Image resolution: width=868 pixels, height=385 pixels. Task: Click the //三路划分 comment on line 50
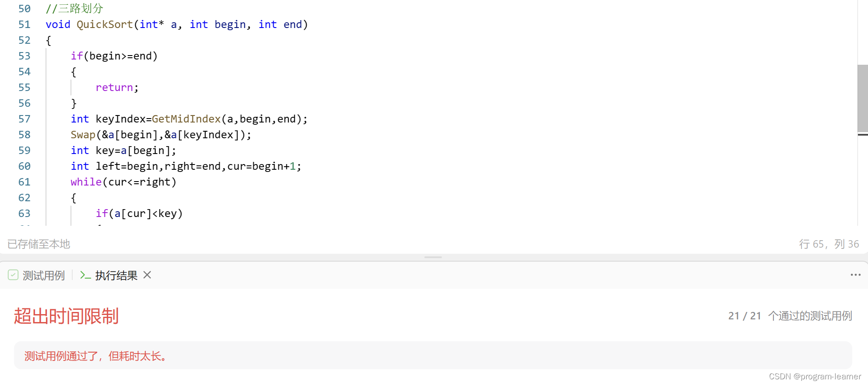tap(74, 9)
